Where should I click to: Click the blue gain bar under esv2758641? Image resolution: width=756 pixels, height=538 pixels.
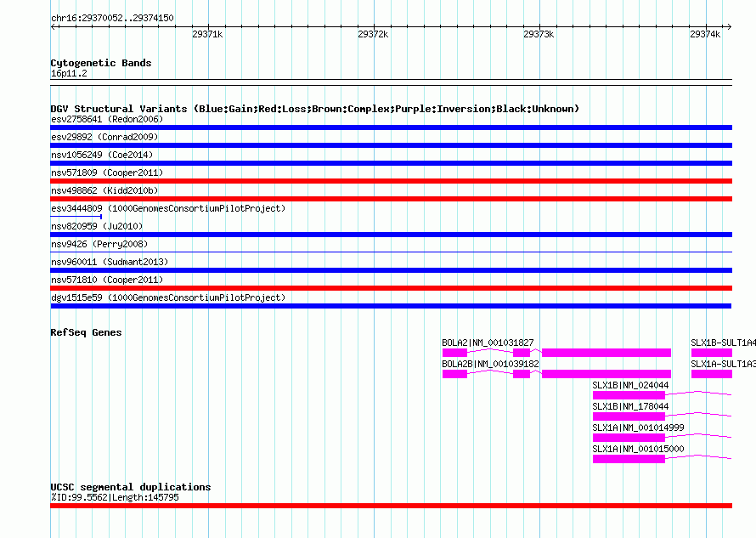coord(391,127)
